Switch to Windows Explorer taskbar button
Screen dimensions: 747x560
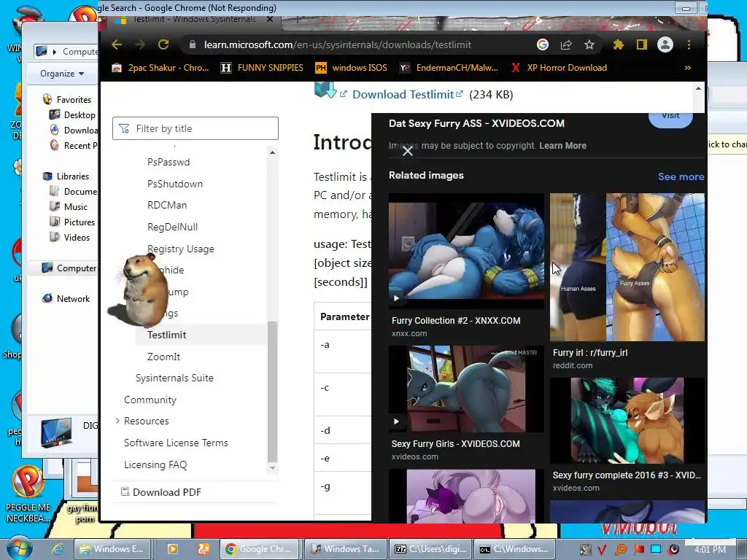(112, 549)
